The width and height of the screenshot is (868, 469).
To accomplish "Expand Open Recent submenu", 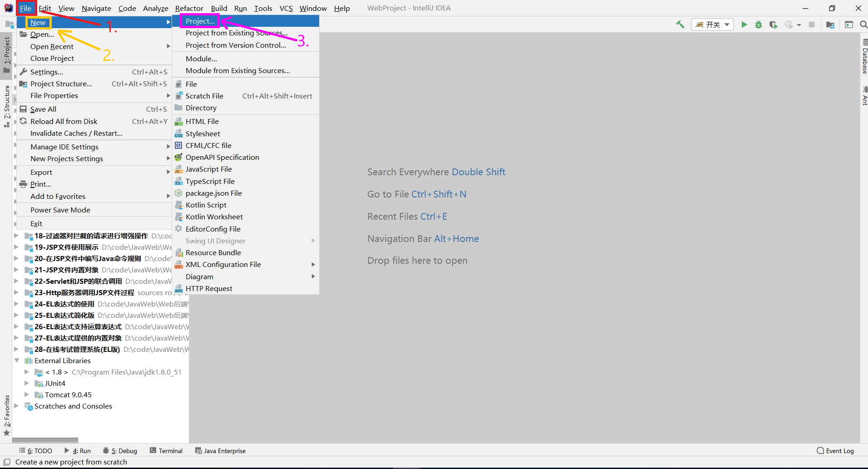I will 94,46.
